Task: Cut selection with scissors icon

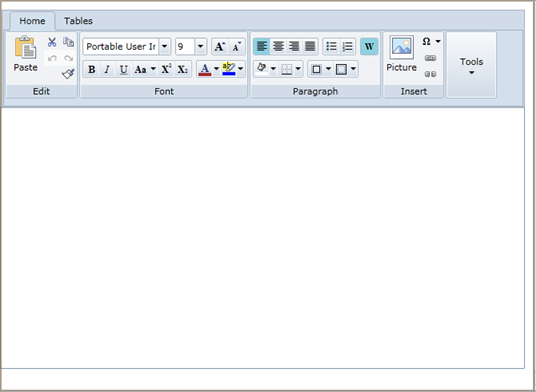Action: [52, 42]
